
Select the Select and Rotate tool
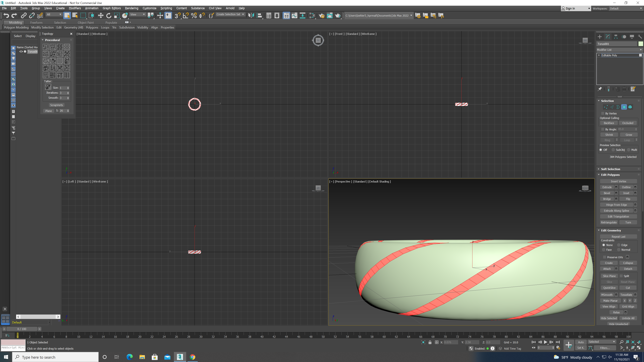pos(109,15)
